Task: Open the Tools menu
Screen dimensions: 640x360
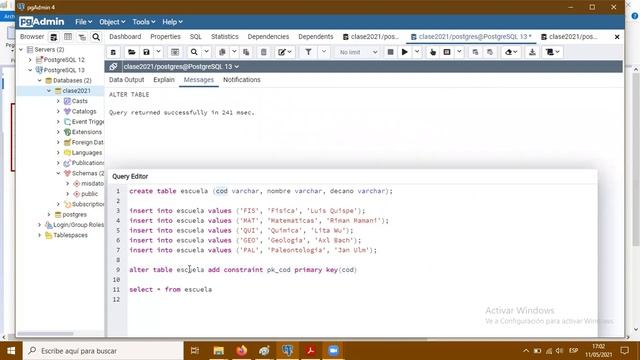Action: (x=143, y=22)
